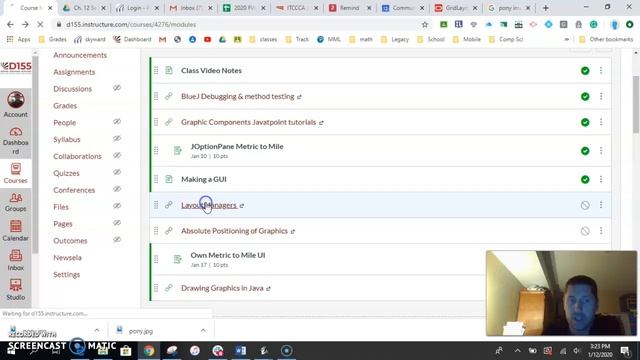Click the volume icon in system tray
The width and height of the screenshot is (640, 360).
pos(576,351)
